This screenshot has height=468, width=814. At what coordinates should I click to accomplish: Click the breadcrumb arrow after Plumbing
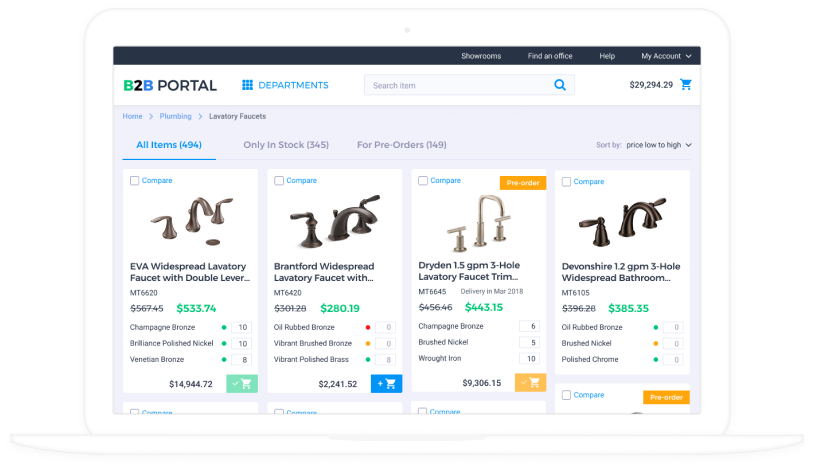(x=200, y=116)
